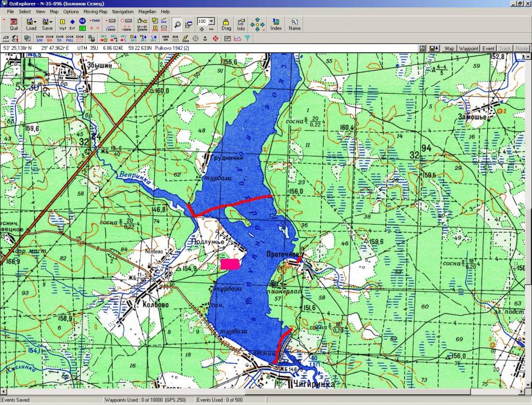Click the Zoom FULL preset icon
This screenshot has width=532, height=405.
69,38
